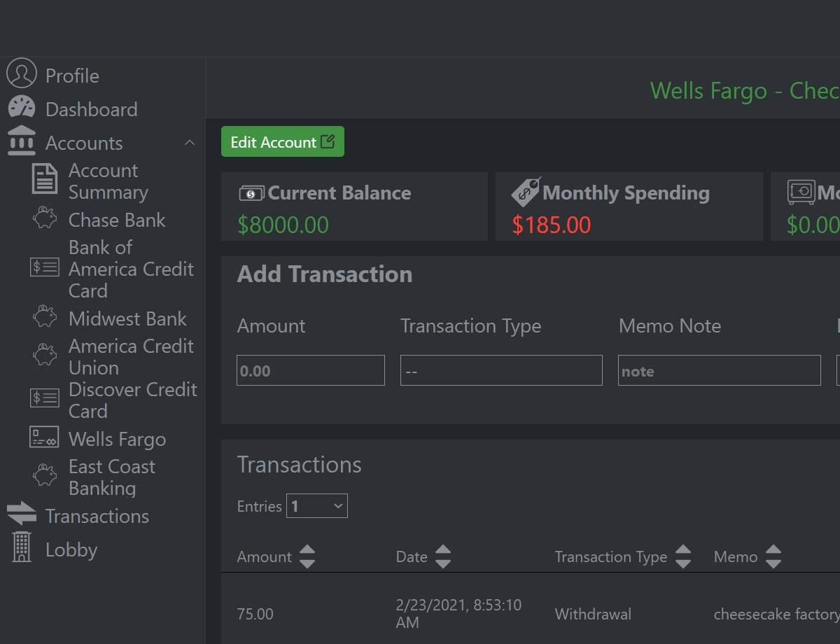Open the Dashboard gauge icon

[x=21, y=107]
